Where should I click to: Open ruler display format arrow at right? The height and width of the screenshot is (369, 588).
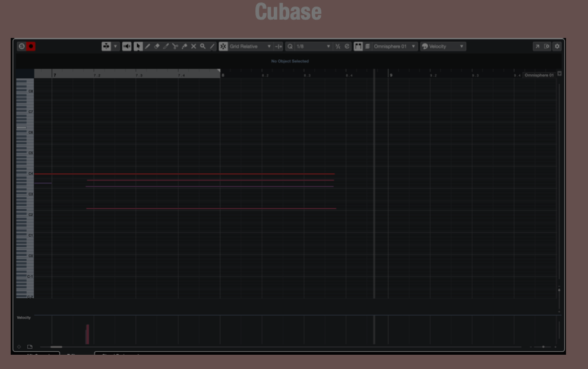(559, 74)
